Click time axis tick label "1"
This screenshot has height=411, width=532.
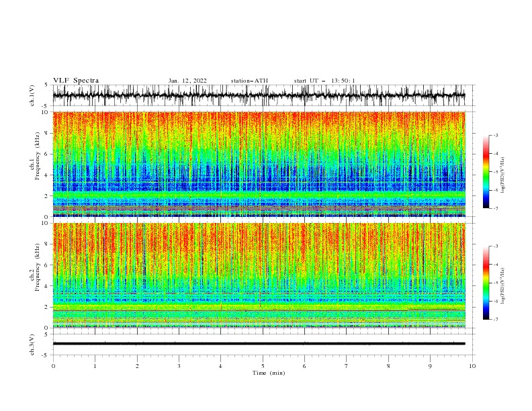point(95,366)
